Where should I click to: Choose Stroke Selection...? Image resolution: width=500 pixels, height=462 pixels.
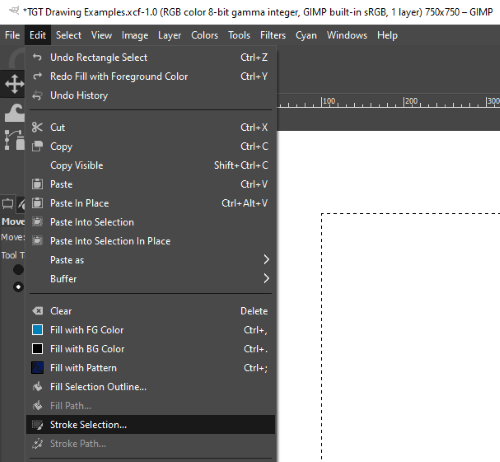coord(151,425)
